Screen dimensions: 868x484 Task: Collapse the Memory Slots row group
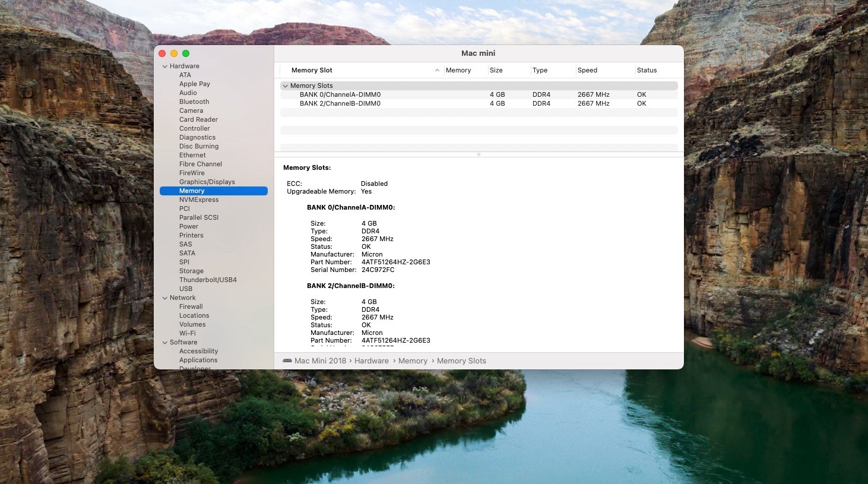(286, 86)
